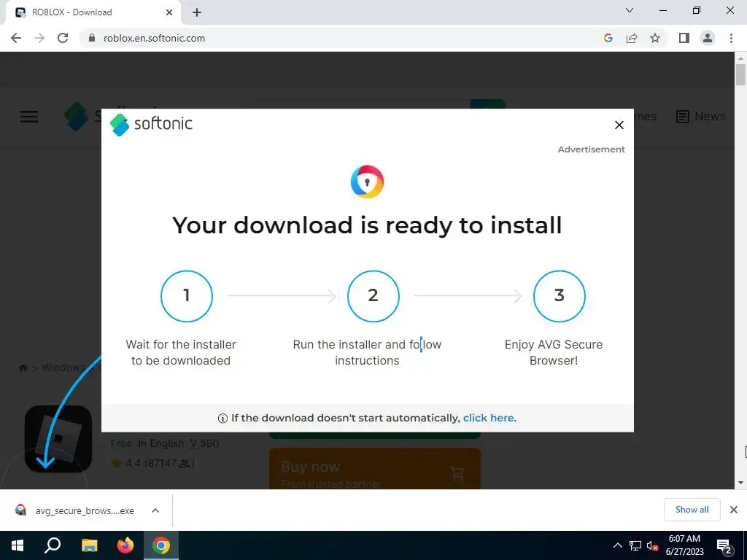747x560 pixels.
Task: Launch Firefox from taskbar
Action: click(125, 545)
